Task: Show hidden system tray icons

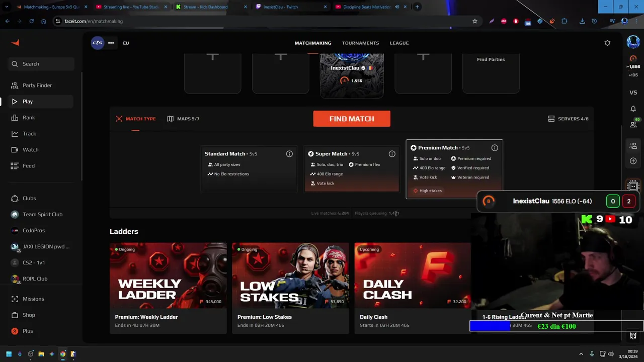Action: (581, 354)
